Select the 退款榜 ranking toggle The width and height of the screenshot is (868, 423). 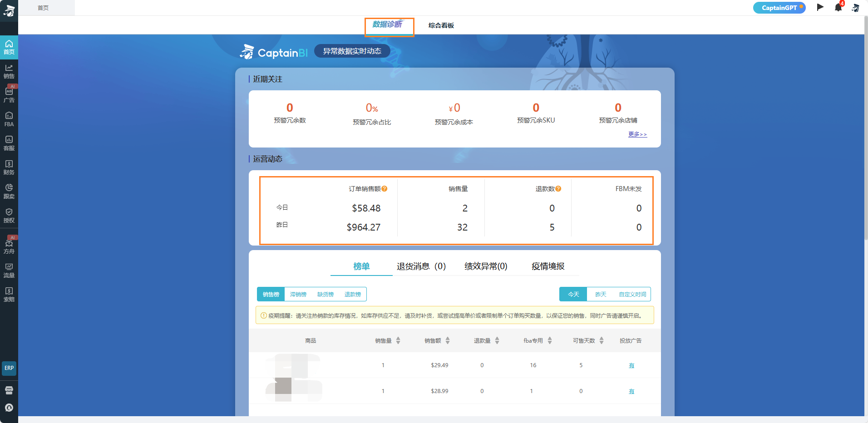[353, 294]
